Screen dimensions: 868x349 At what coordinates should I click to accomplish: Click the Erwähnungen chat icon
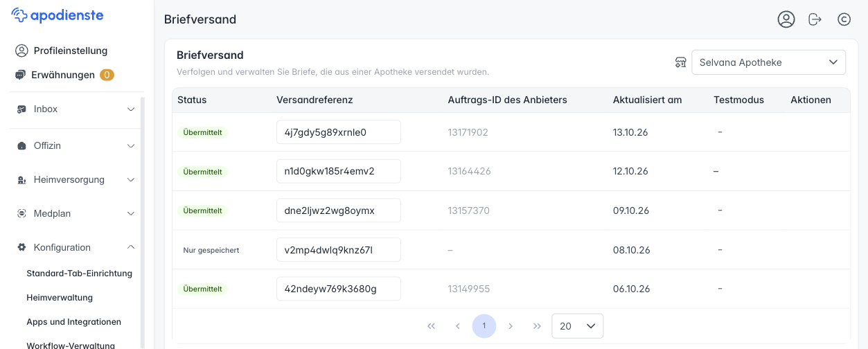pos(21,75)
